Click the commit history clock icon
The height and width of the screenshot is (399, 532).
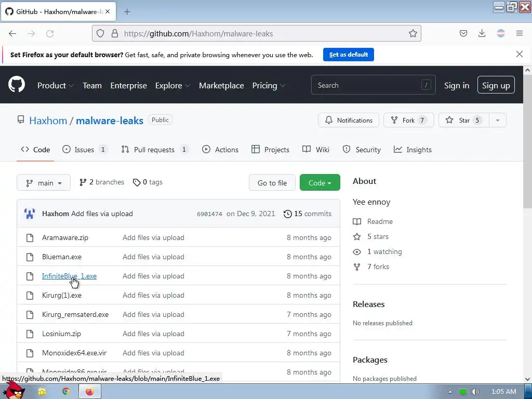287,214
